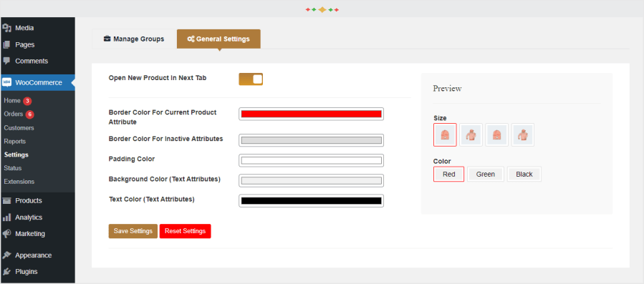
Task: Open the Padding Color swatch
Action: (312, 160)
